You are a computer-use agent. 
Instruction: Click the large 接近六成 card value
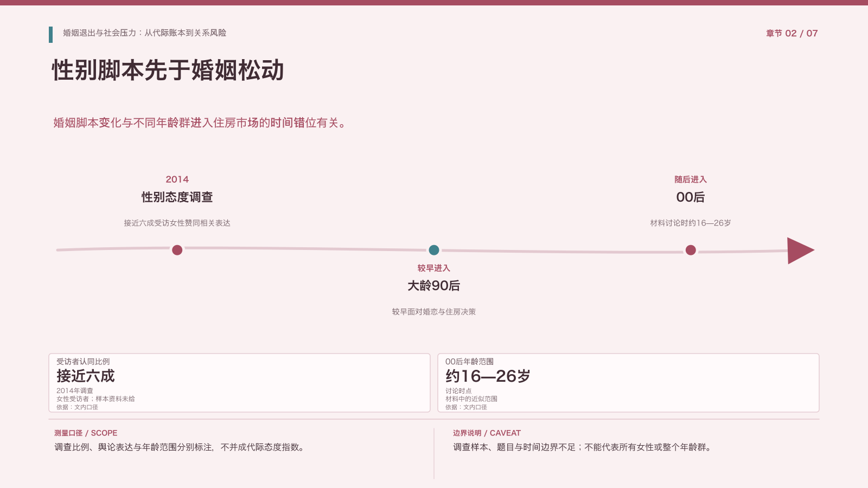(86, 376)
